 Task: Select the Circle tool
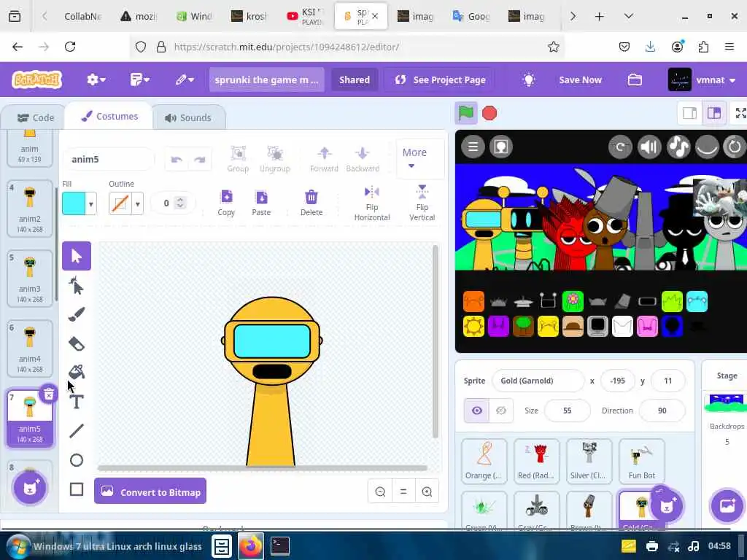(x=76, y=460)
